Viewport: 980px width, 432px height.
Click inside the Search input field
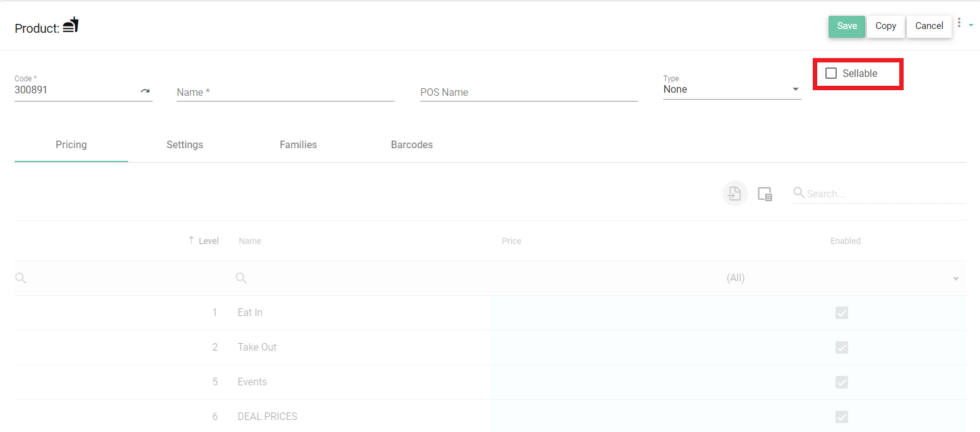[x=877, y=194]
